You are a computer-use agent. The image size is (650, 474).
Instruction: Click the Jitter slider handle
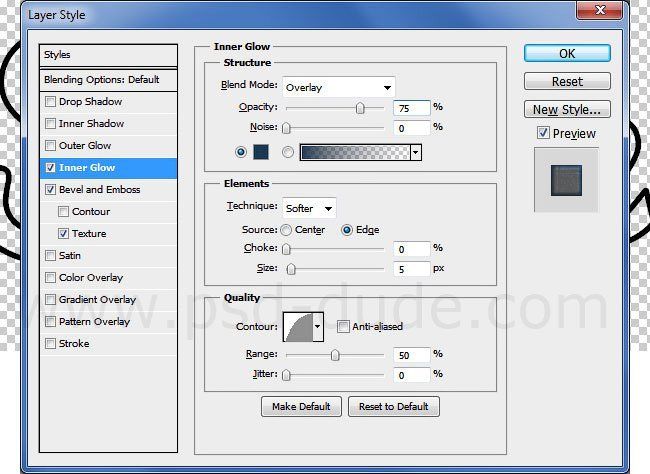286,375
